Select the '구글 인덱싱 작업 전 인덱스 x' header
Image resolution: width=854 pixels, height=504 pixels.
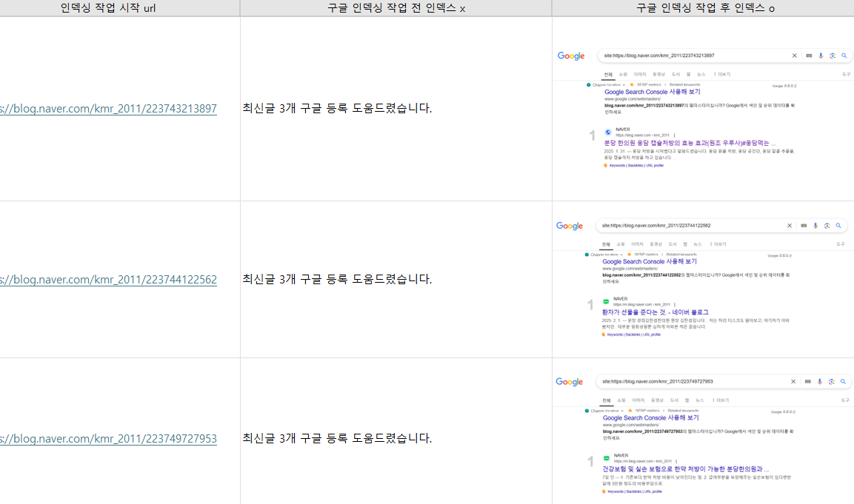(x=396, y=8)
